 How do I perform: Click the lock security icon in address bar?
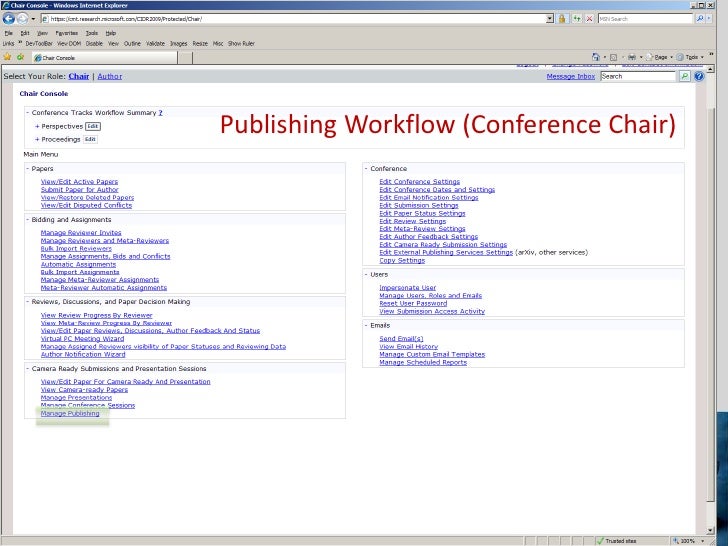click(564, 19)
